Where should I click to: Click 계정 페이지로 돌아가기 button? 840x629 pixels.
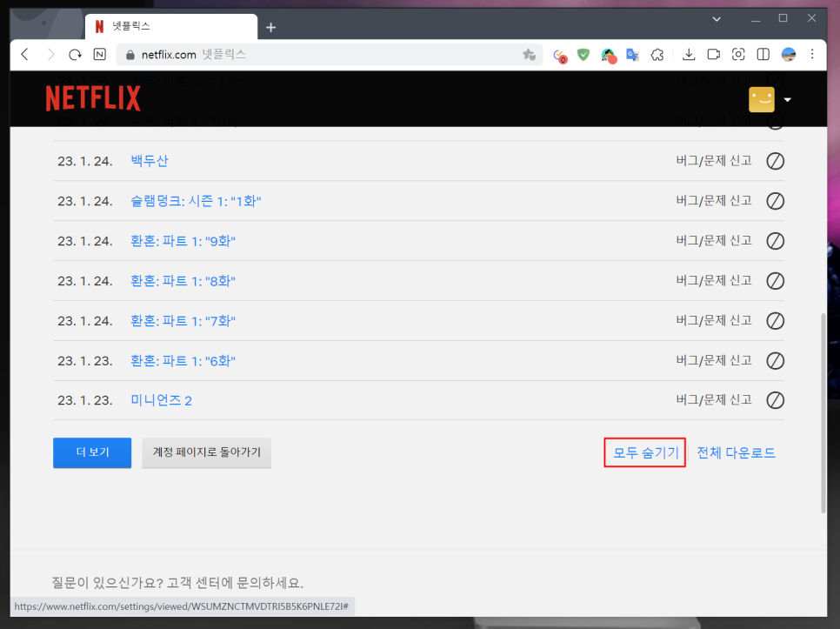tap(207, 452)
